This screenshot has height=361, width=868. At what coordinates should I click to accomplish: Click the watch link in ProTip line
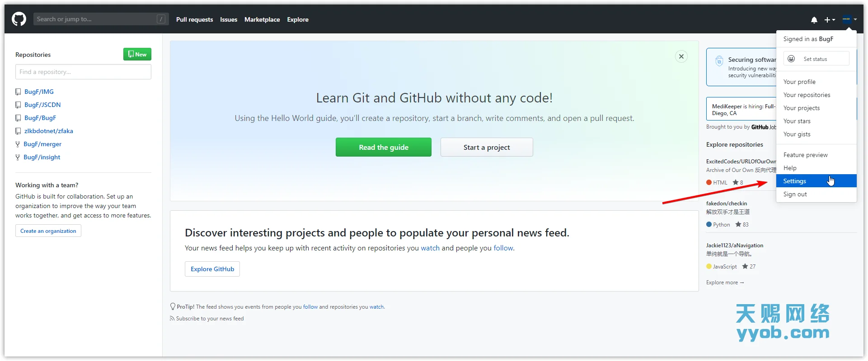coord(377,307)
